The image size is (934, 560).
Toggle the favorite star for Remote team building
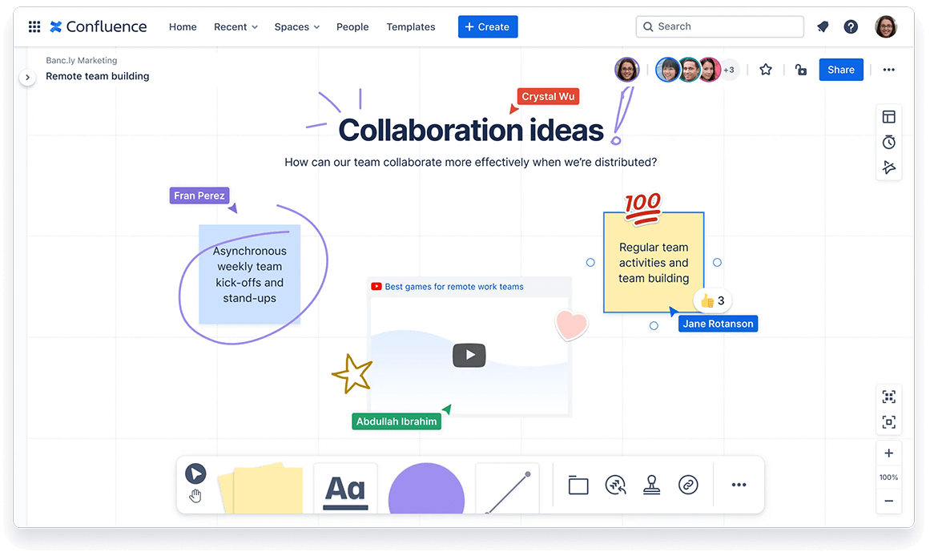pyautogui.click(x=765, y=70)
